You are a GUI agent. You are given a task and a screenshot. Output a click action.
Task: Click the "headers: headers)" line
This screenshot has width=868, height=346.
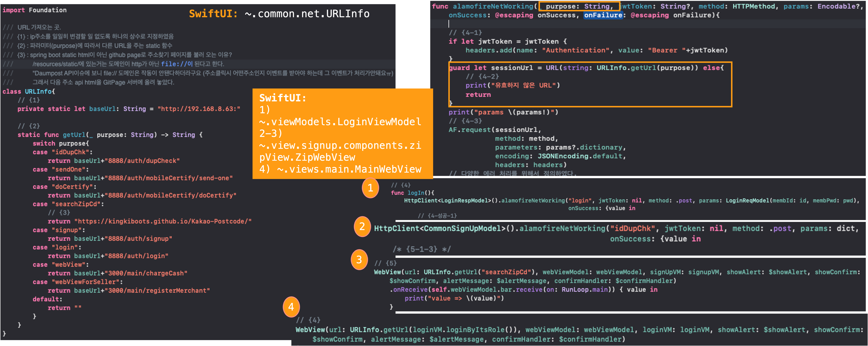[x=531, y=165]
